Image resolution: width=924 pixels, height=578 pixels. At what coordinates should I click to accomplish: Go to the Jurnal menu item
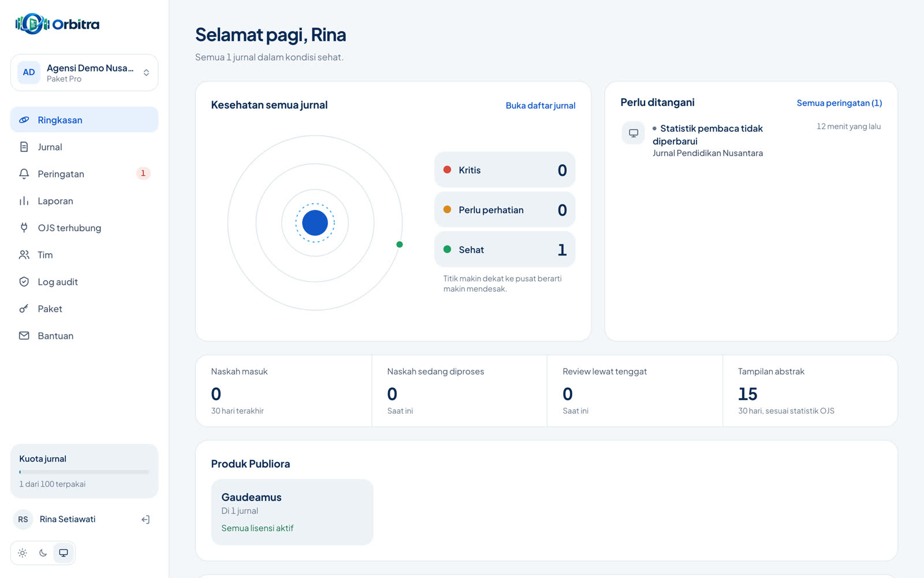[x=84, y=147]
